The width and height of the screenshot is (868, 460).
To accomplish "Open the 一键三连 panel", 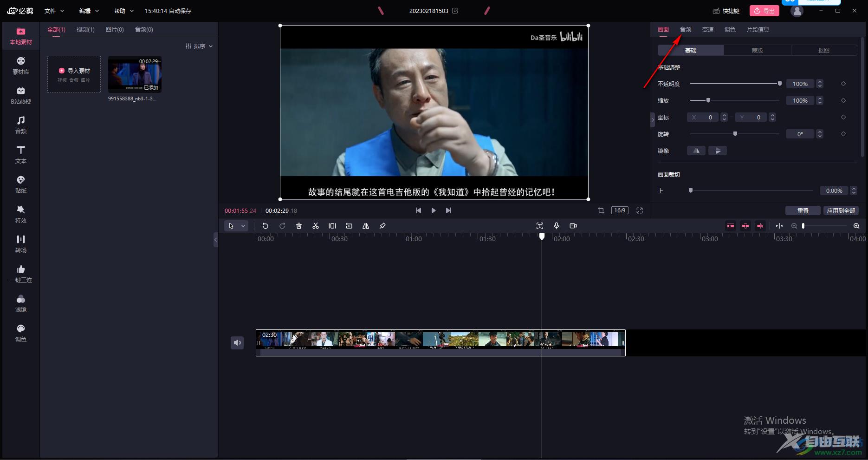I will tap(21, 274).
